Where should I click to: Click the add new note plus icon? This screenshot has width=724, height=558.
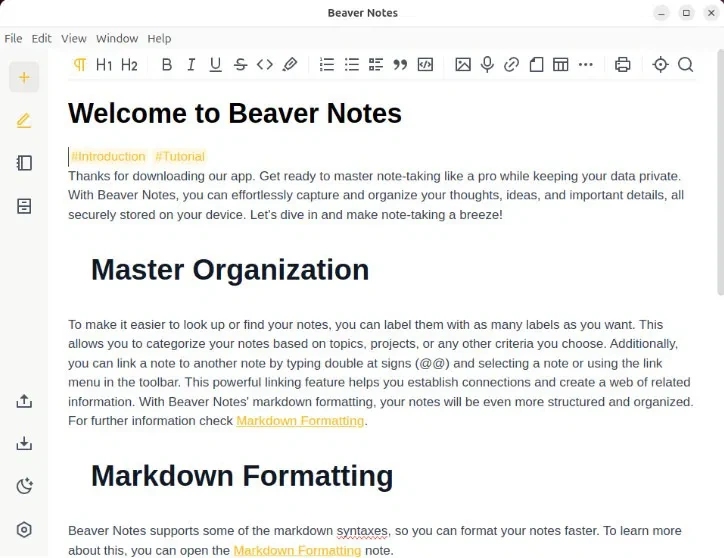(x=24, y=77)
